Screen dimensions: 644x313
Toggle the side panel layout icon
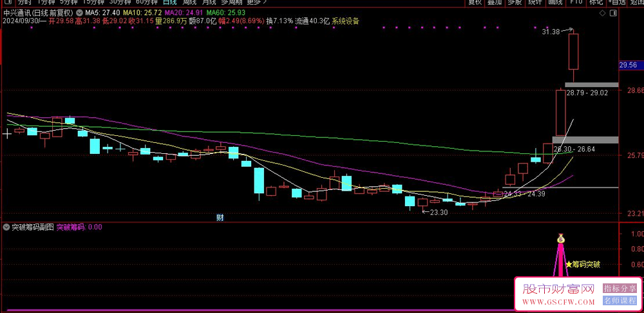tap(613, 13)
